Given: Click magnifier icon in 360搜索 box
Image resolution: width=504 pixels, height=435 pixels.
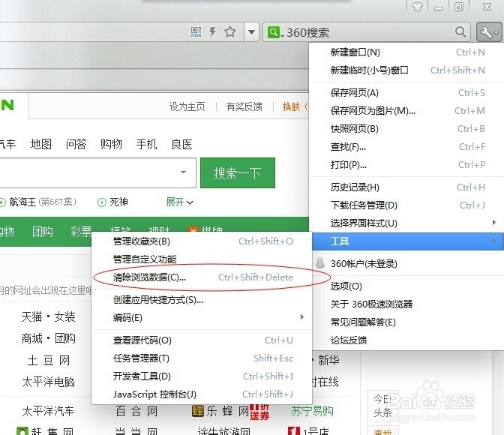Looking at the screenshot, I should click(x=460, y=31).
